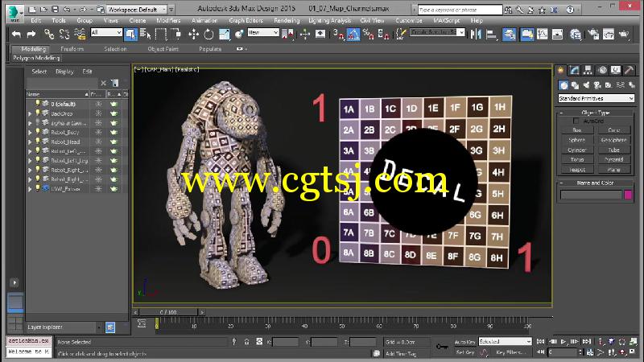
Task: Open the Workspace Default dropdown
Action: coord(137,9)
